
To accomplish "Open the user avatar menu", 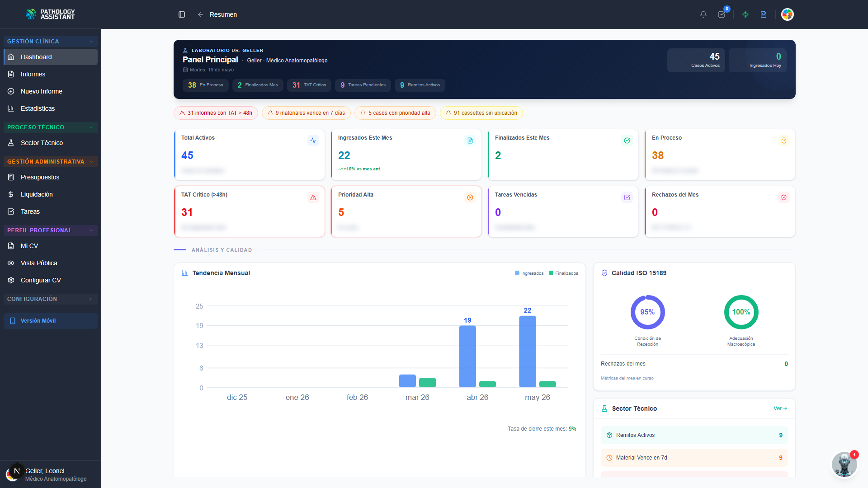I will tap(788, 14).
